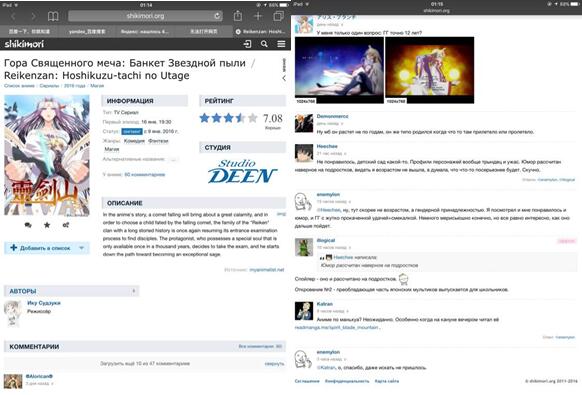Tap the Illogical green avatar
This screenshot has height=395, width=582.
(x=304, y=247)
